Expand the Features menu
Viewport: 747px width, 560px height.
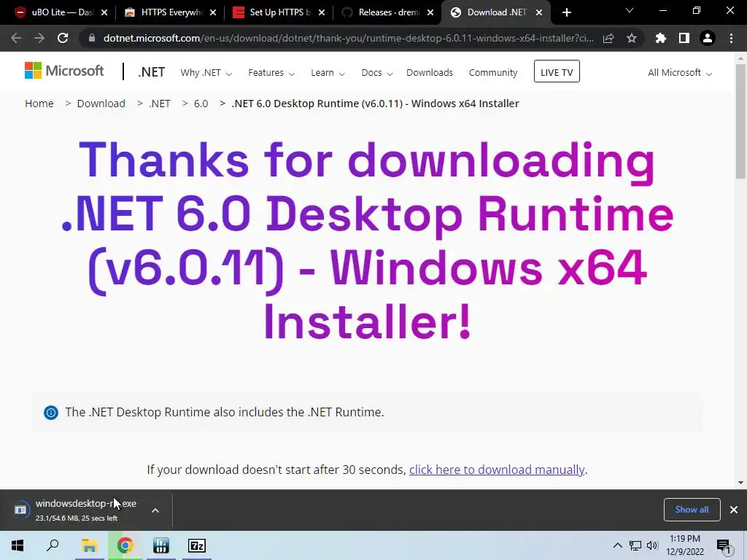point(271,73)
